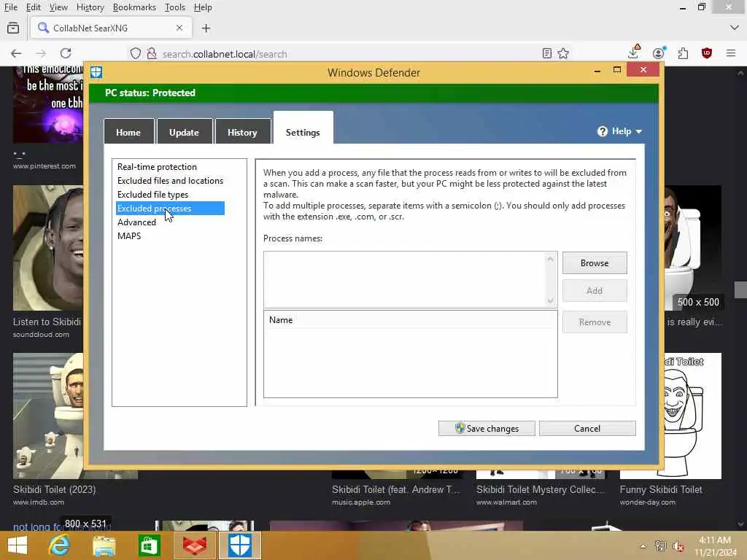Click the Firefox page scrollbar thumb
The image size is (747, 560).
740,289
